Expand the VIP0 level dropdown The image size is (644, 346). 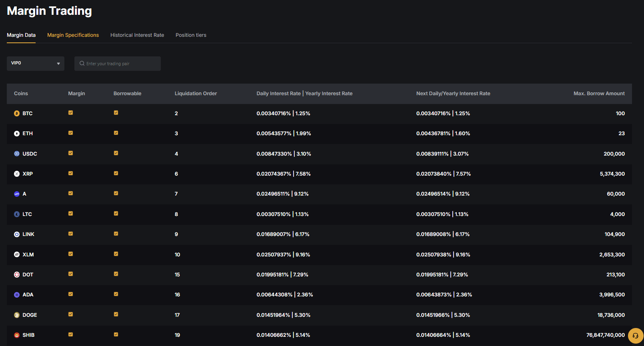pyautogui.click(x=36, y=64)
